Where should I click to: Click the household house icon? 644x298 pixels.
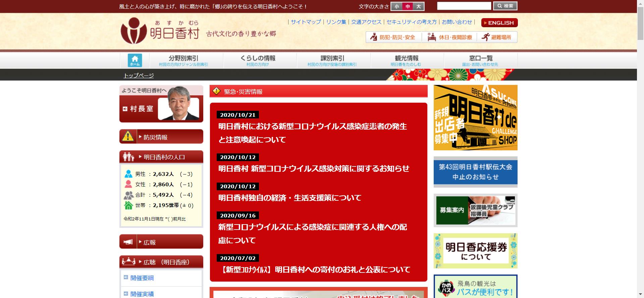[x=128, y=205]
